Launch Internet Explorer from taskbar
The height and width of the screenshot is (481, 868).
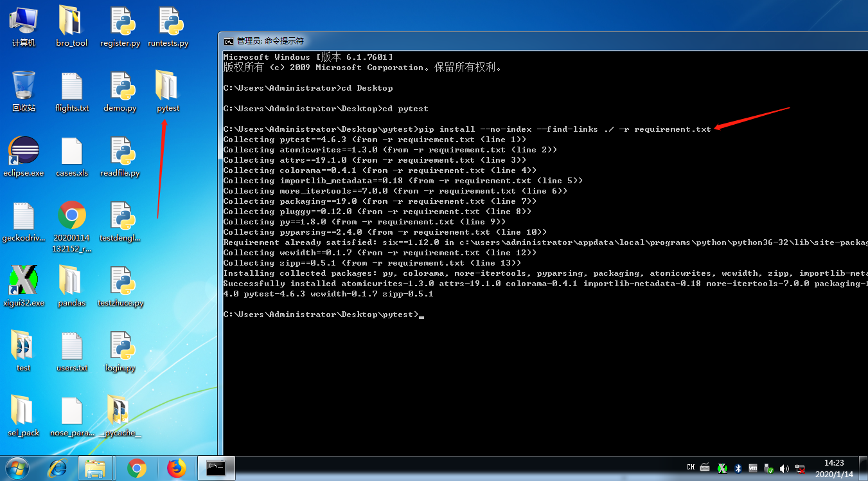click(x=59, y=468)
